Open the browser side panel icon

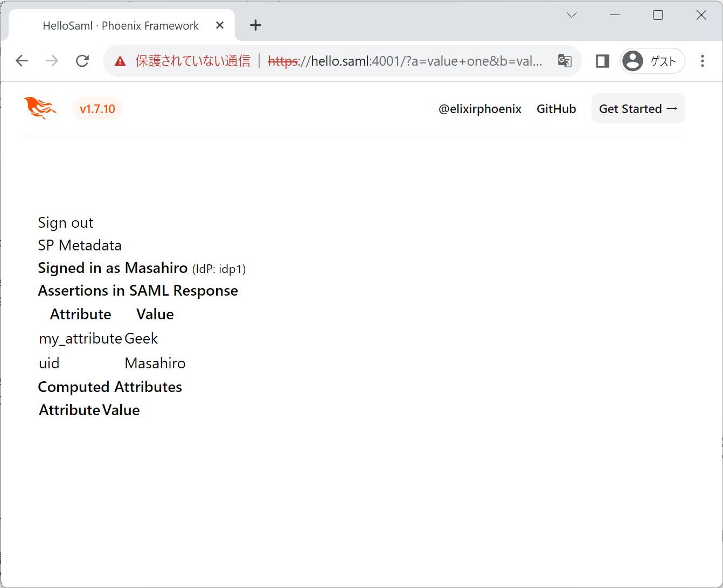[x=602, y=61]
